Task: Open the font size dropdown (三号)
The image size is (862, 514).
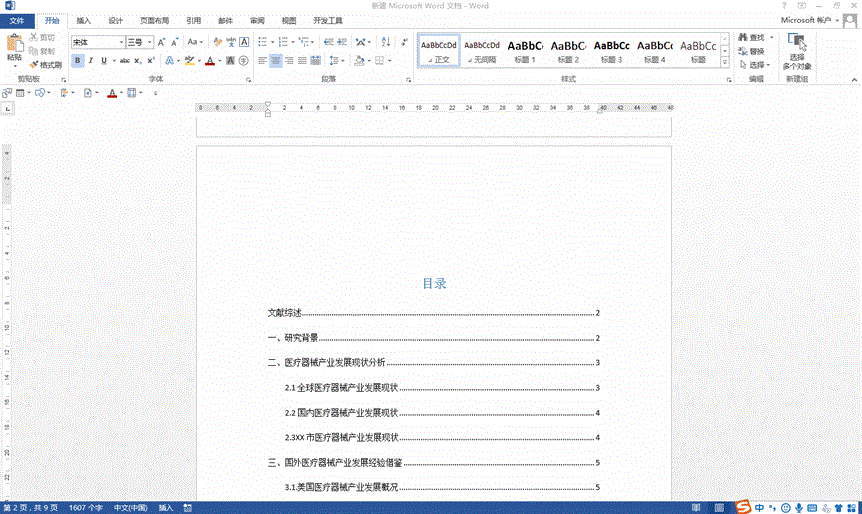Action: pos(150,42)
